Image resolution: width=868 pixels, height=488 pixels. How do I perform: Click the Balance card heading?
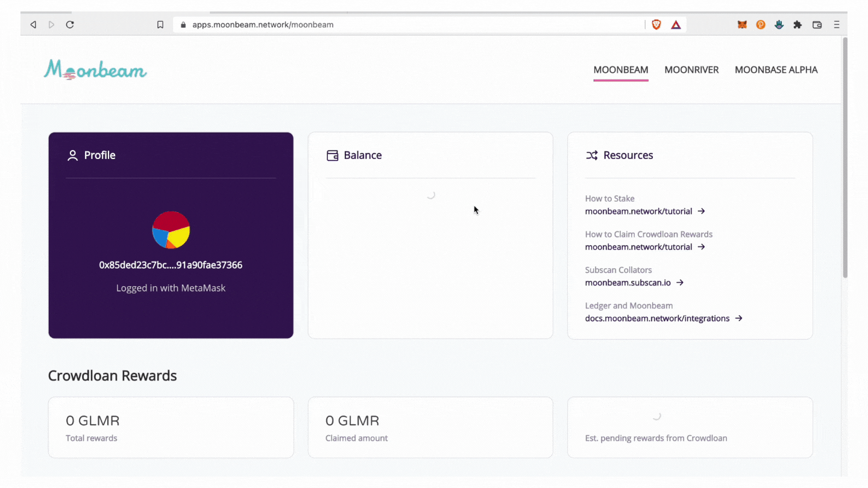[363, 155]
